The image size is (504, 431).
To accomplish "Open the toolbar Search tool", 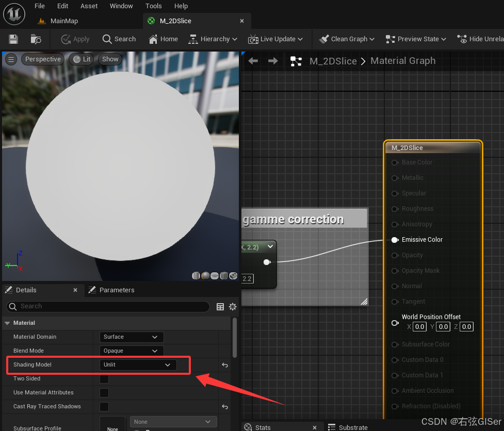I will coord(119,39).
